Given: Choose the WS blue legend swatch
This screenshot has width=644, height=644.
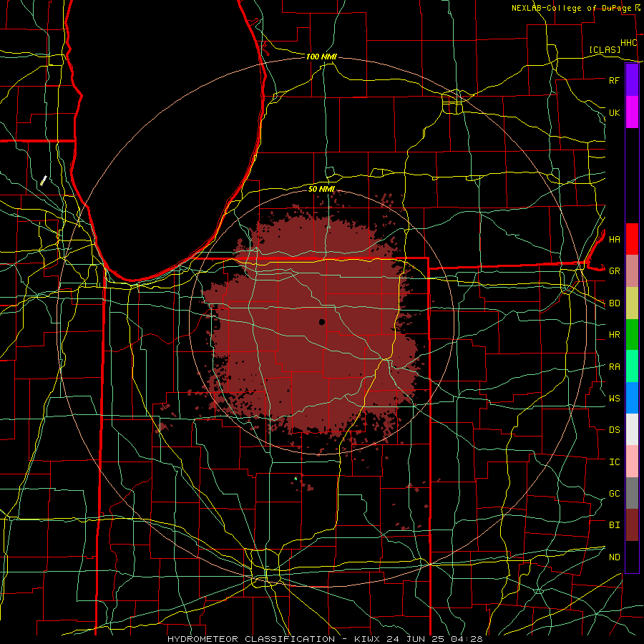Looking at the screenshot, I should (x=632, y=398).
